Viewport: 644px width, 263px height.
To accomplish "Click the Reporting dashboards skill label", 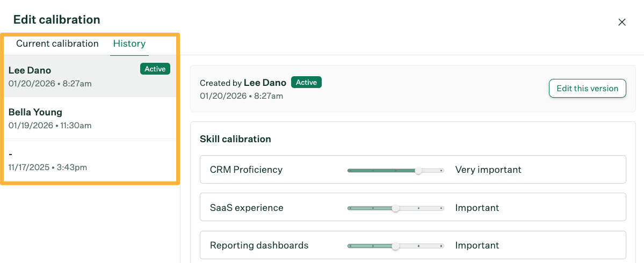I will pos(259,245).
